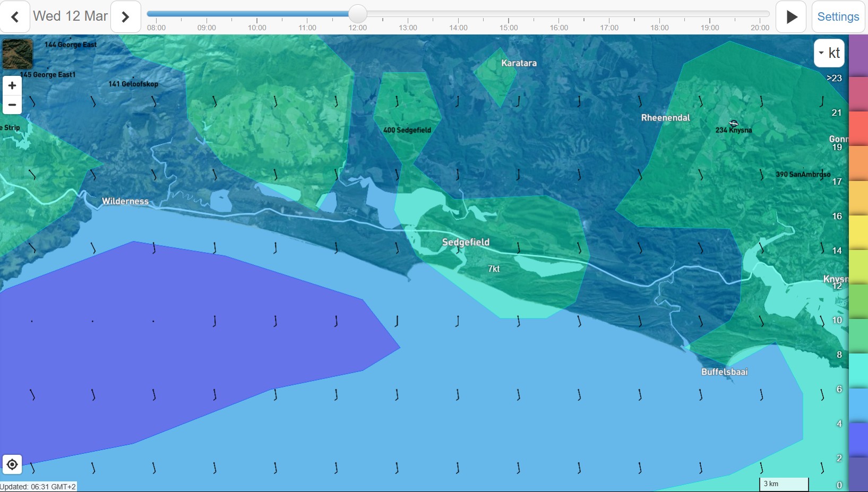
Task: Jump timeline to 17:00
Action: click(x=609, y=28)
